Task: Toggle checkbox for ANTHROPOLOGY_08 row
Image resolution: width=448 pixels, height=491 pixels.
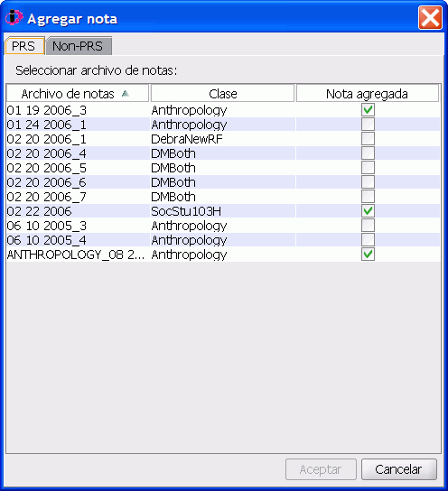Action: [x=368, y=254]
